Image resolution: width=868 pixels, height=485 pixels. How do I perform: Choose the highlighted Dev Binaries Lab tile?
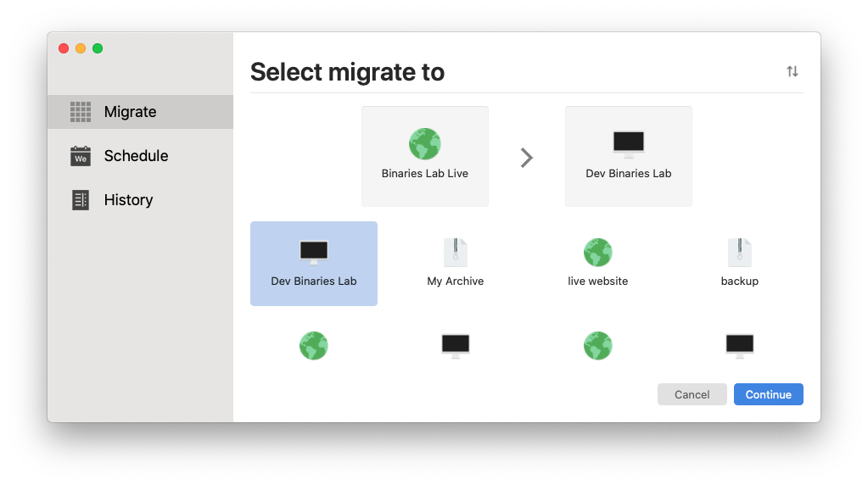coord(314,264)
